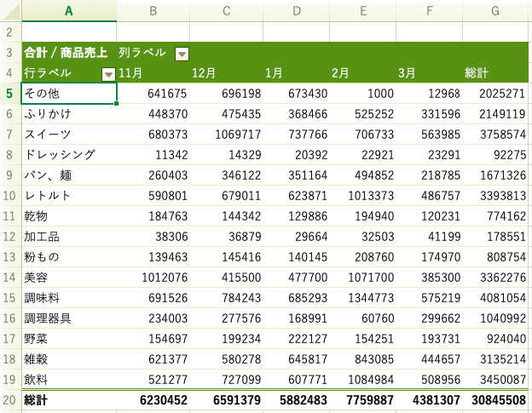
Task: Select row 5 header
Action: (x=9, y=94)
